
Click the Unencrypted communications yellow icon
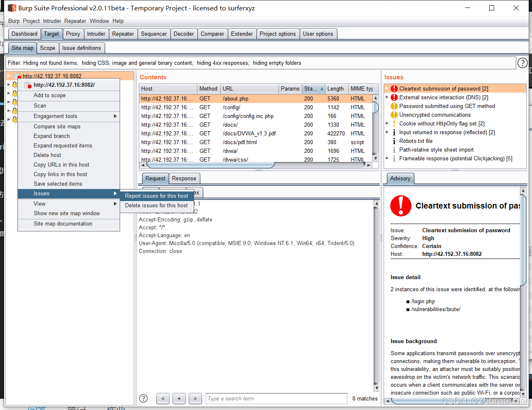(394, 115)
